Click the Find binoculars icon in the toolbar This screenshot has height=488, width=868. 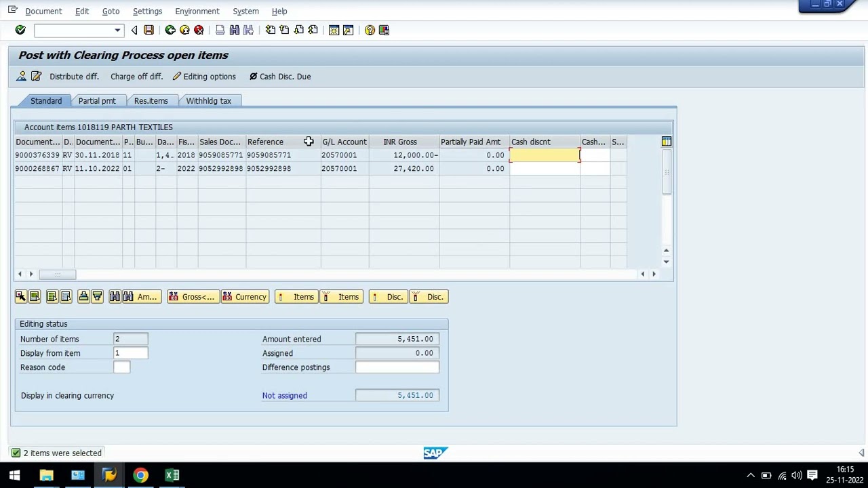pos(234,30)
